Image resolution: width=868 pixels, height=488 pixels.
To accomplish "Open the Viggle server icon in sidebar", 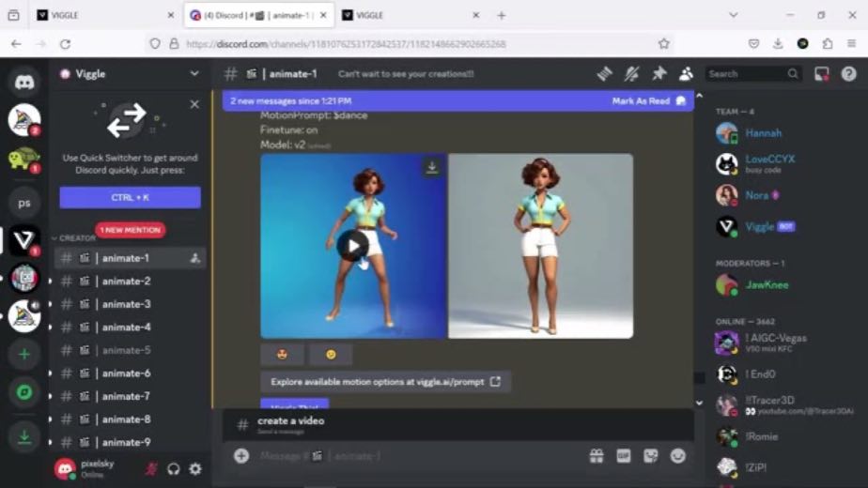I will click(x=23, y=240).
